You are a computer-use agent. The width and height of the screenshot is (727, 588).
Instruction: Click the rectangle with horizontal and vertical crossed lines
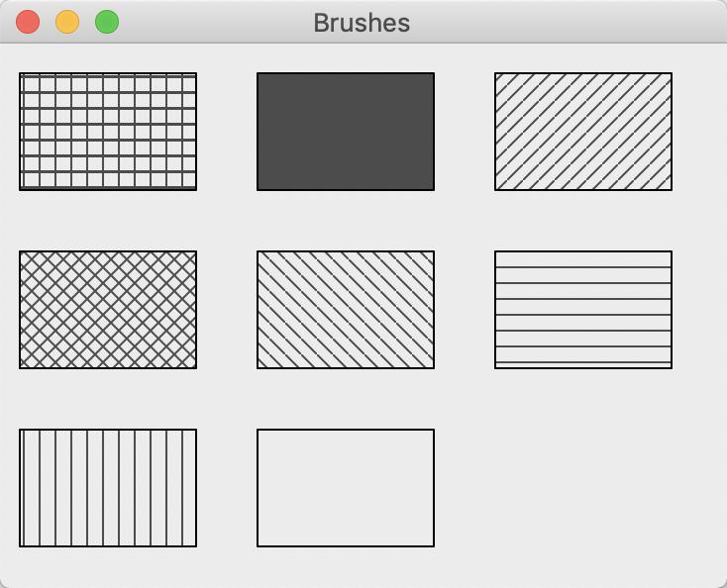(x=108, y=132)
